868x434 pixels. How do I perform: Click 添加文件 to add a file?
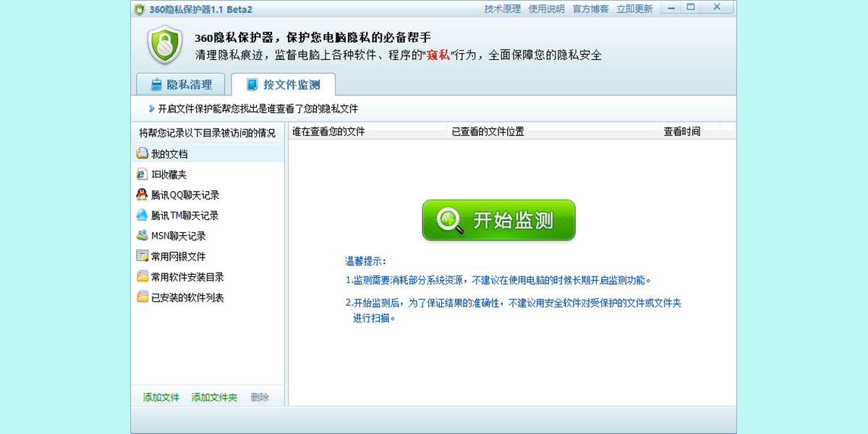(161, 397)
